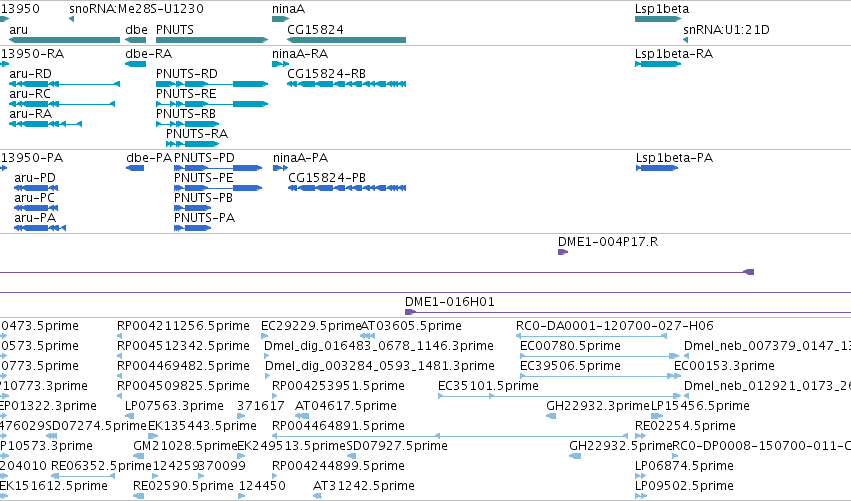Select the aru gene name
This screenshot has width=851, height=501.
point(18,30)
